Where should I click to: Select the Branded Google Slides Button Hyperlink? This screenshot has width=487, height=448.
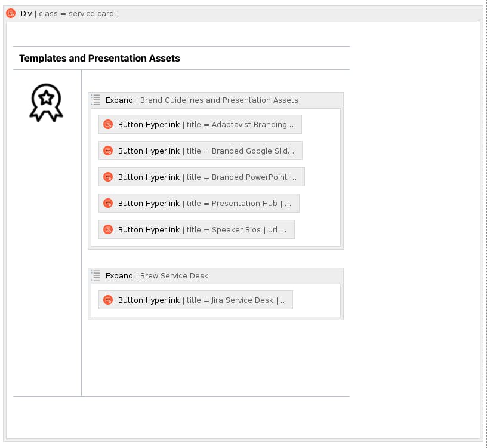click(x=201, y=151)
